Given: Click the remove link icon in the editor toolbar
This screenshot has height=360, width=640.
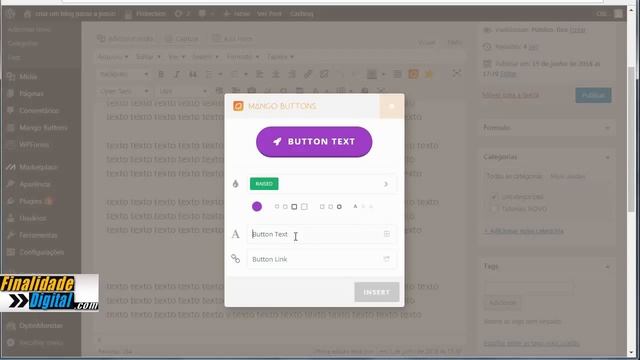Looking at the screenshot, I should click(324, 74).
